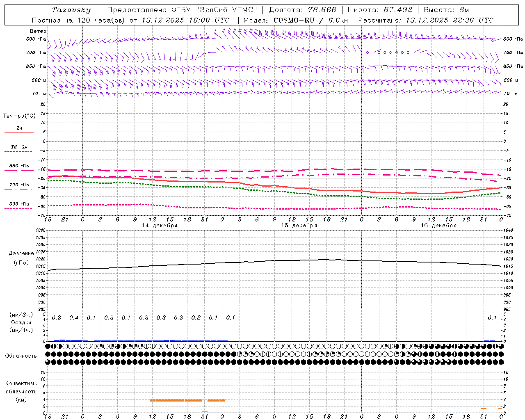Viewport: 525px width, 420px height.
Task: Click the longitude value "Долгота: 78.666"
Action: 302,10
